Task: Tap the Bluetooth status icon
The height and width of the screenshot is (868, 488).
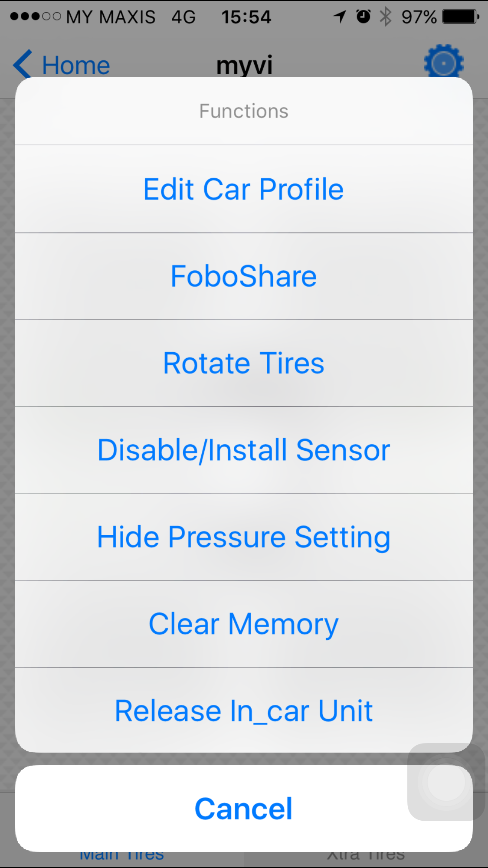Action: [x=385, y=17]
